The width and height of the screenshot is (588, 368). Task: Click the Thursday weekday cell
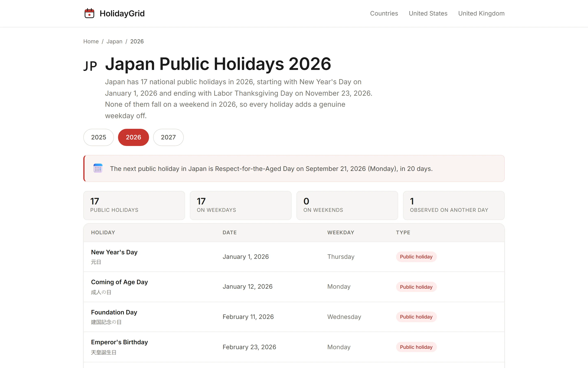point(341,257)
